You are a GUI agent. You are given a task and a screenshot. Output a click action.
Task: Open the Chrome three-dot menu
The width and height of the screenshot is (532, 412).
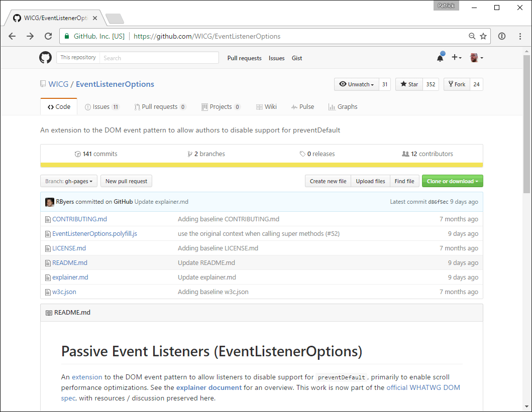coord(520,36)
